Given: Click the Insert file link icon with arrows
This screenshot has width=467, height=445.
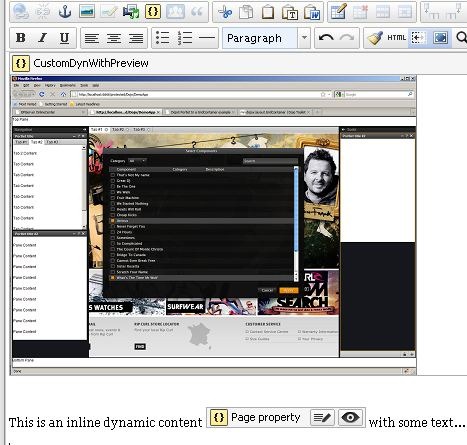Looking at the screenshot, I should click(x=131, y=12).
